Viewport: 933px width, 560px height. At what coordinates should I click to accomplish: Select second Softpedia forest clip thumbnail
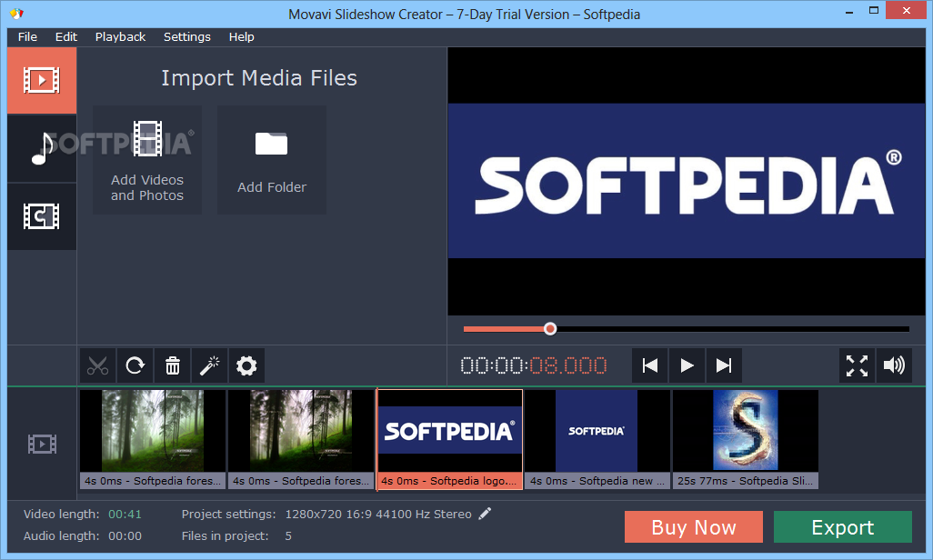[301, 439]
